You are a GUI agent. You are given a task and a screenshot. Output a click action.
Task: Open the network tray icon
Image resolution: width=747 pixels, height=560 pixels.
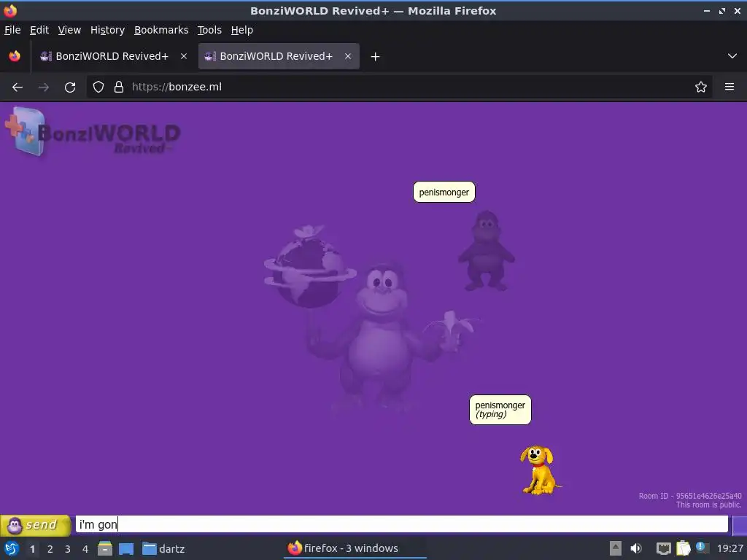663,548
